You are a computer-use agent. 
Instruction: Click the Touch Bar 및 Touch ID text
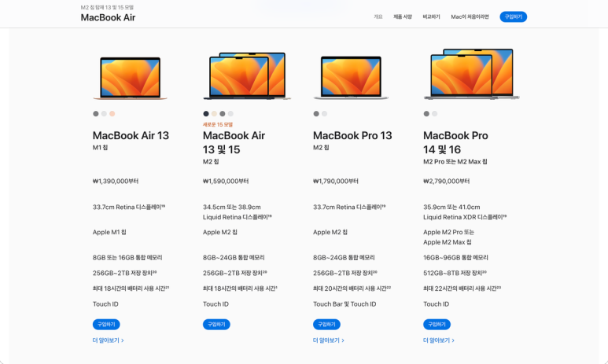click(345, 304)
